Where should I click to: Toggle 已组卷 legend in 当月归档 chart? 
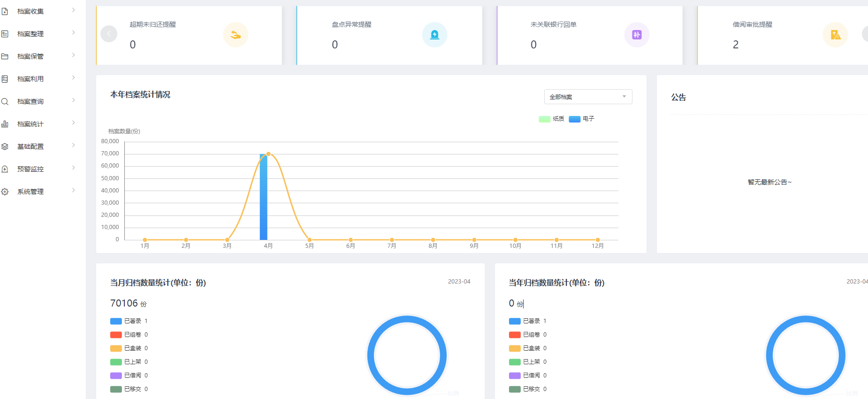[x=129, y=335]
